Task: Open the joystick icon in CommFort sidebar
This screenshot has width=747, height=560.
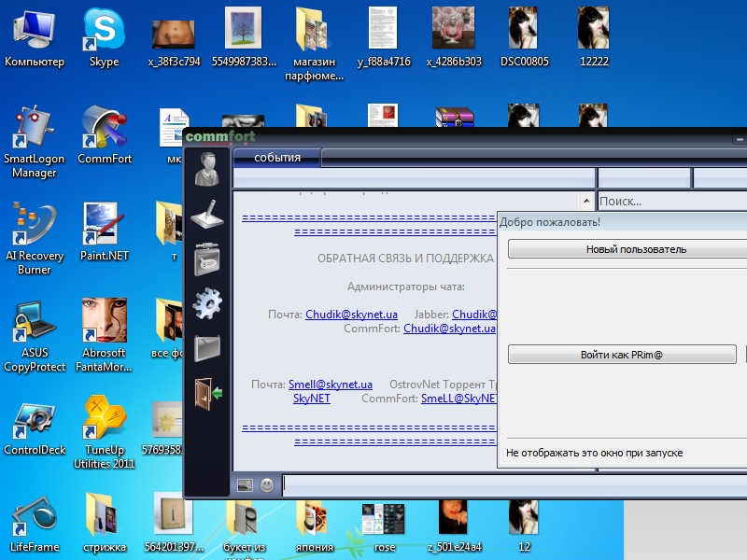Action: [207, 215]
